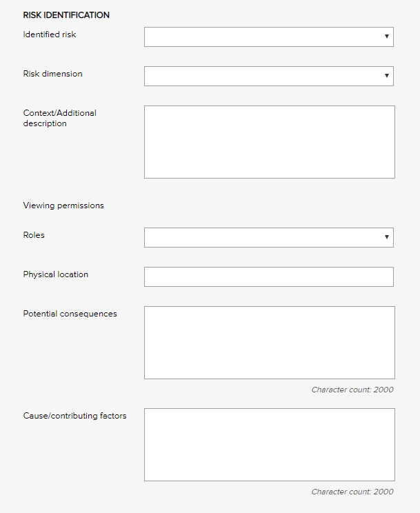420x513 pixels.
Task: Click the "Physical location" label text
Action: coord(55,274)
